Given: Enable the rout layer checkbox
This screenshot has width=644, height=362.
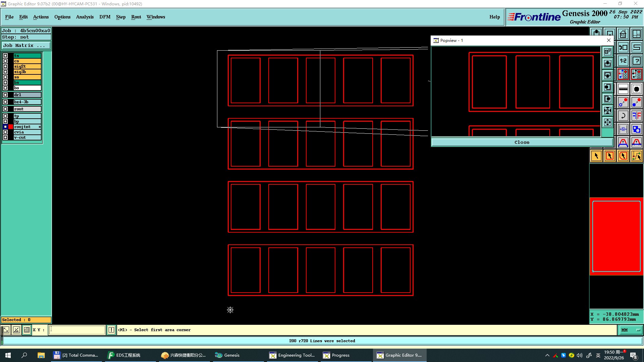Looking at the screenshot, I should (5, 109).
